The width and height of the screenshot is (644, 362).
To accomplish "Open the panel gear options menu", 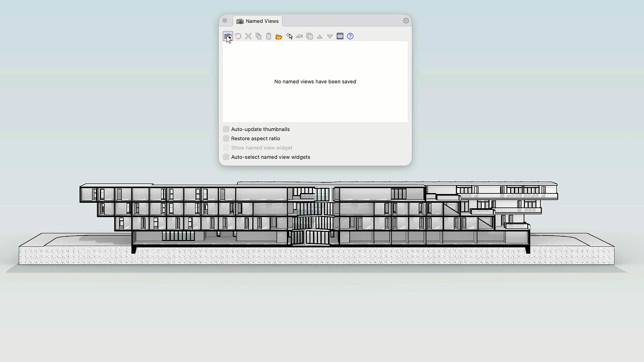I will [x=406, y=21].
